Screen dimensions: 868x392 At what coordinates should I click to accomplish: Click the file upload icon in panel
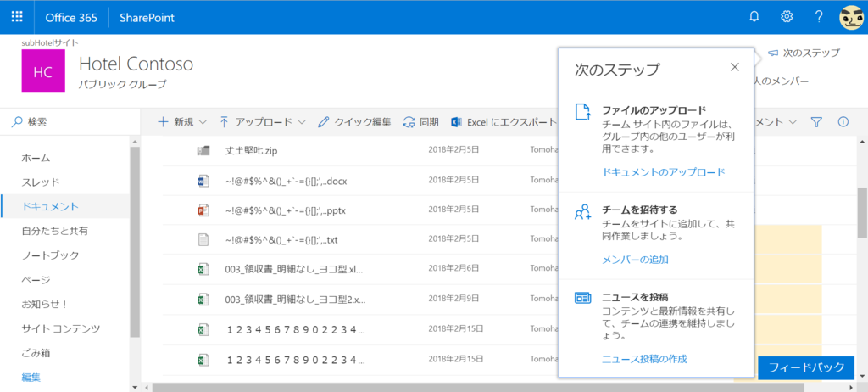click(583, 111)
